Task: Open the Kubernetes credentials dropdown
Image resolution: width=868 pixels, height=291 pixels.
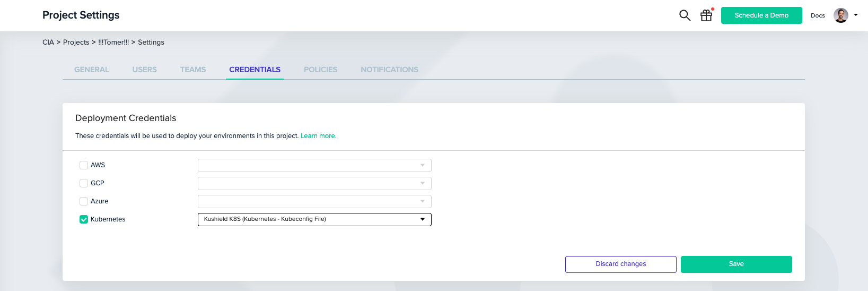Action: click(x=314, y=219)
